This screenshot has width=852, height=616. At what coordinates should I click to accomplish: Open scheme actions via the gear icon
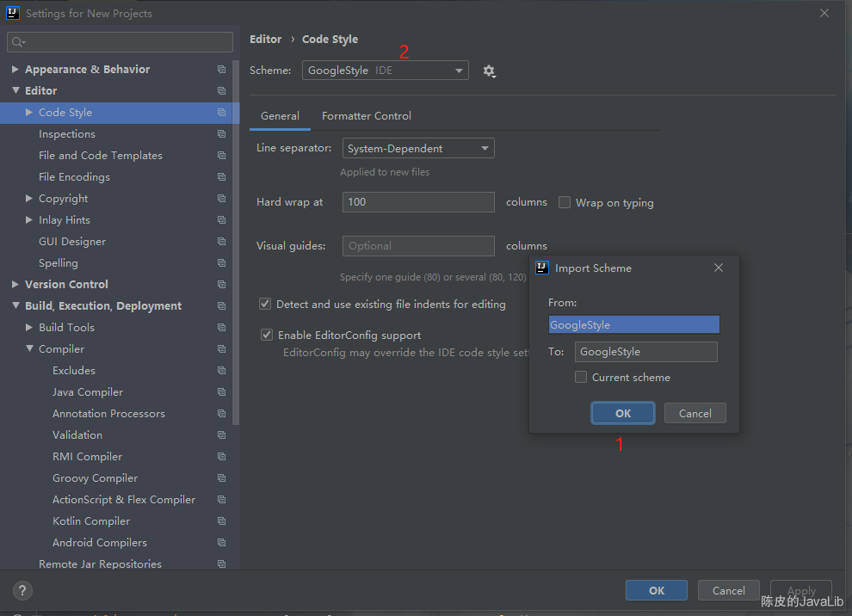point(489,71)
